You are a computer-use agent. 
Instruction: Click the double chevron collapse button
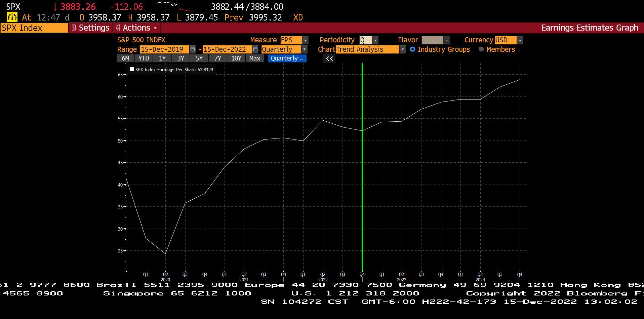329,58
